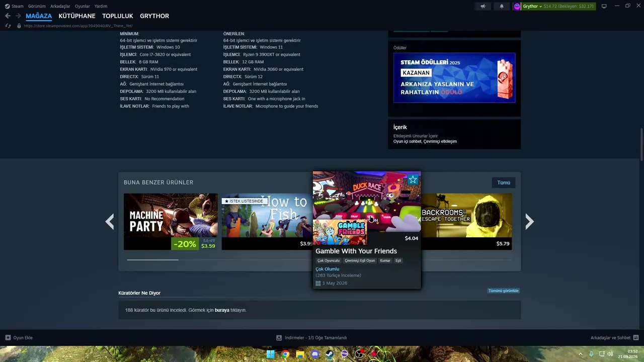Show previous similar products with left carousel arrow

coord(110,222)
